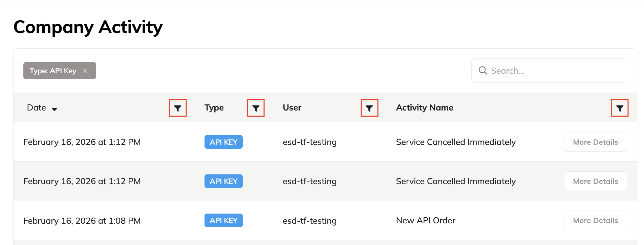This screenshot has height=245, width=644.
Task: Click the User column header
Action: point(292,108)
